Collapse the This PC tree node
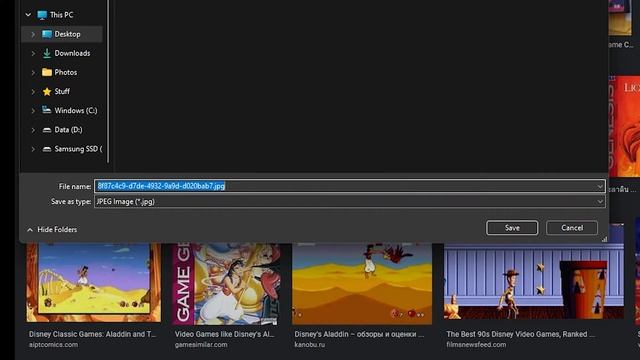Viewport: 640px width, 360px height. point(28,15)
